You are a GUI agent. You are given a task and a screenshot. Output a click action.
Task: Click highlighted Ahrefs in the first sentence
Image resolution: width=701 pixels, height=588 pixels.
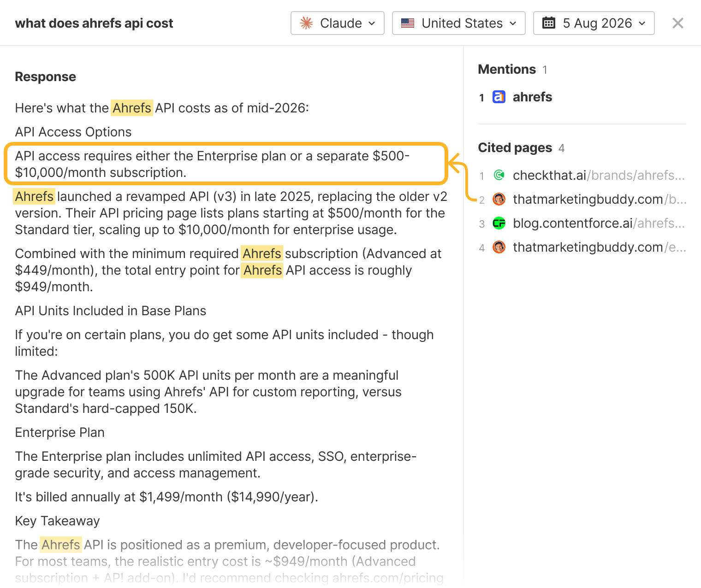[x=132, y=108]
